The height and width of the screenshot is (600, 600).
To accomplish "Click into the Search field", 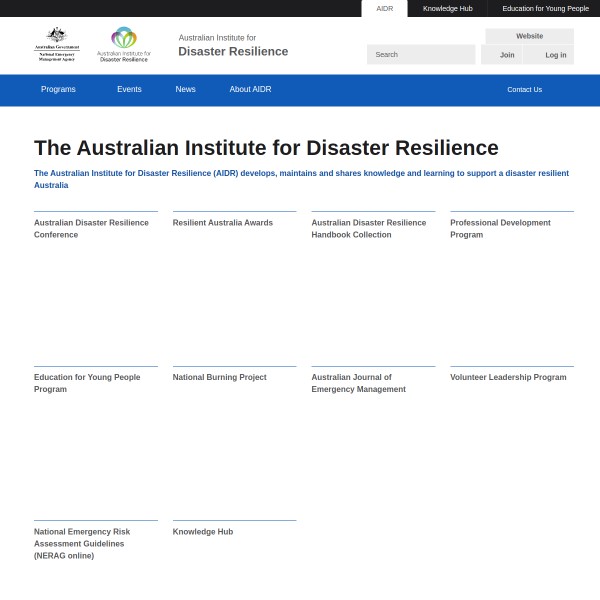I will pyautogui.click(x=420, y=54).
